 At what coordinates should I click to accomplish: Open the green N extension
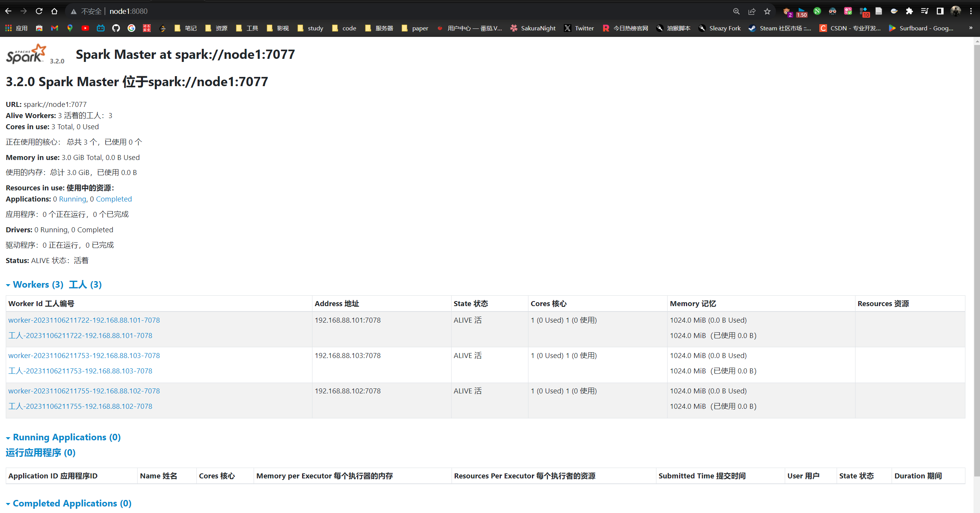pyautogui.click(x=817, y=11)
